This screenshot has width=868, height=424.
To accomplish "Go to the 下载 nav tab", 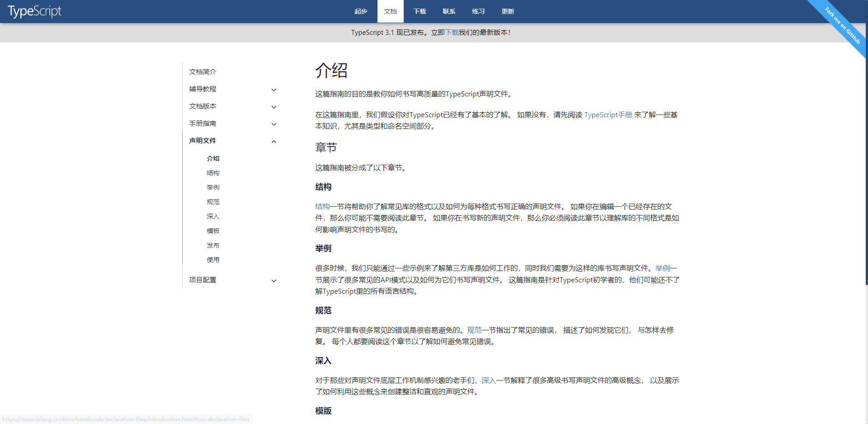I will coord(420,11).
